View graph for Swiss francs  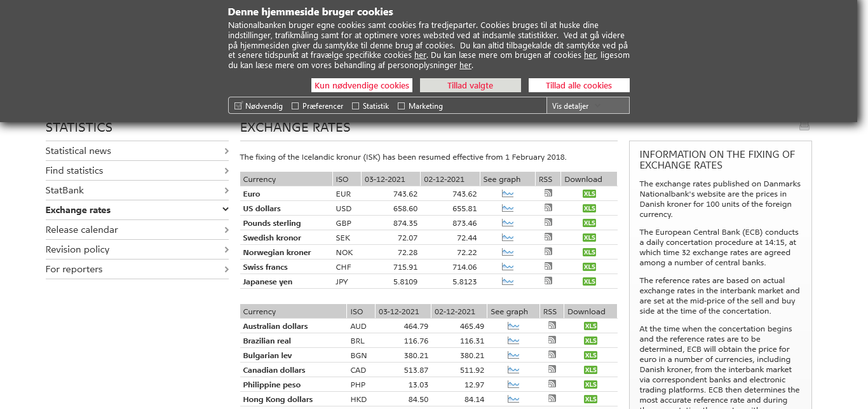point(507,267)
